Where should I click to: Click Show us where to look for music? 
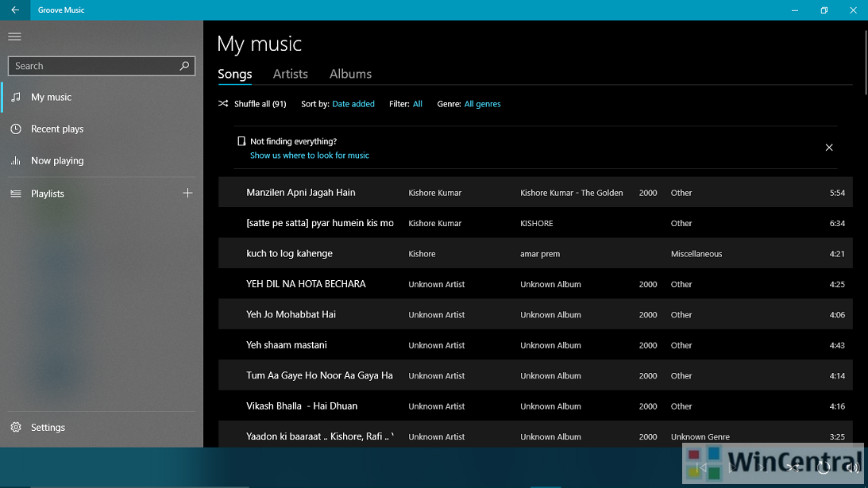point(310,156)
